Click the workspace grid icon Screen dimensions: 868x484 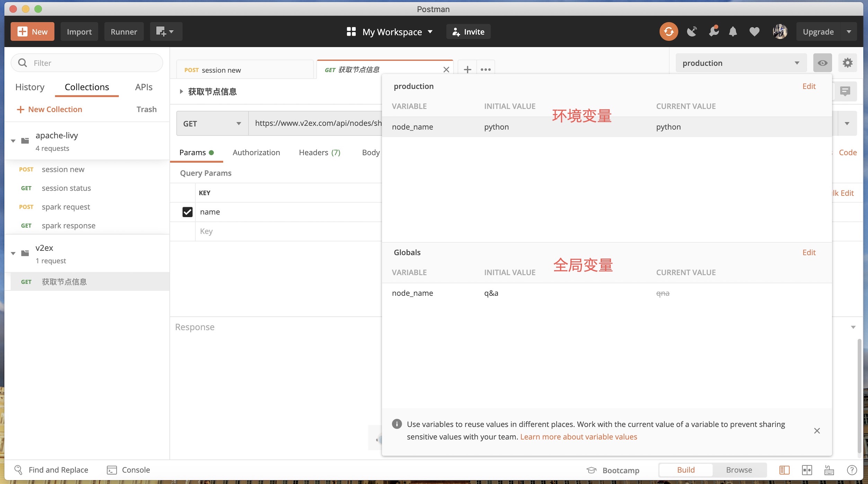351,32
